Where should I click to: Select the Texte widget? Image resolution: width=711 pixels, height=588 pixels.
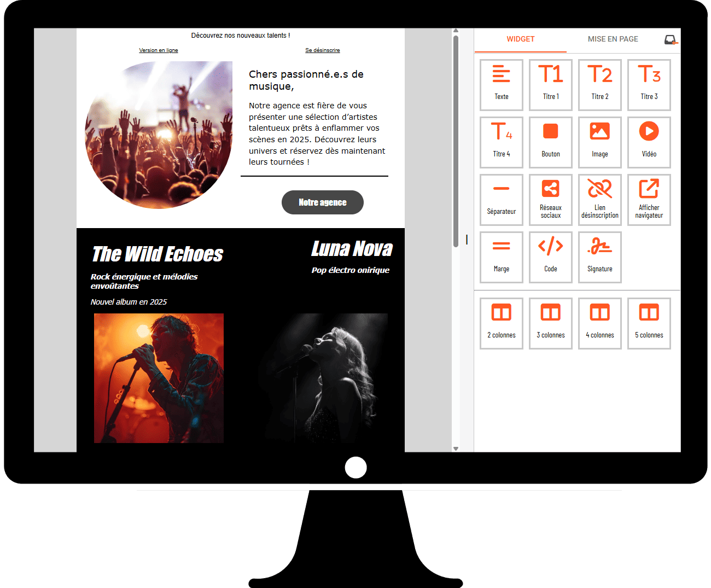tap(501, 85)
